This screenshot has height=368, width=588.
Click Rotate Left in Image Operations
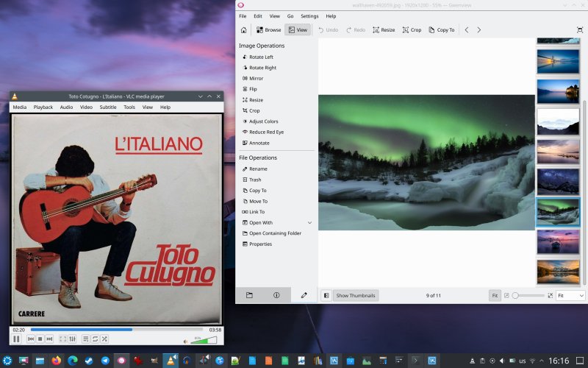[258, 57]
